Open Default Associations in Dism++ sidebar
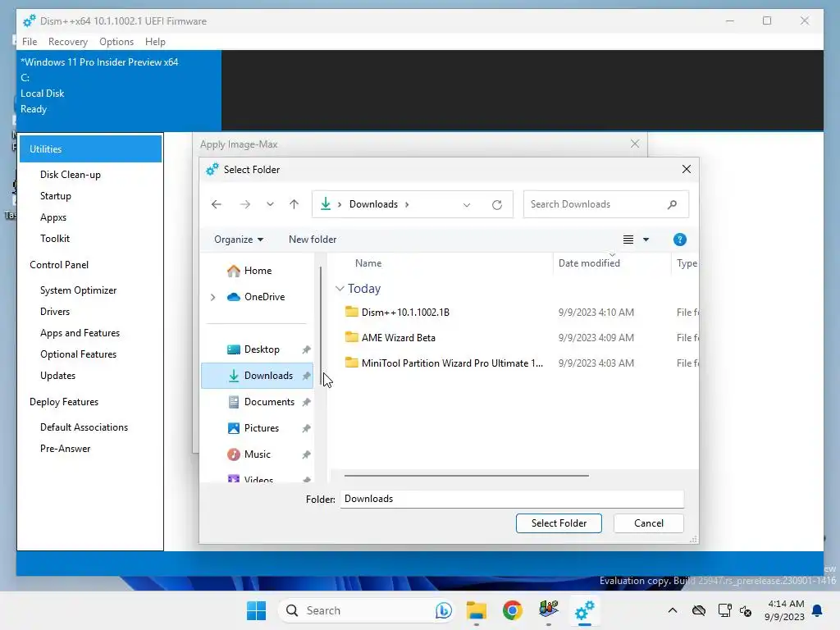Image resolution: width=840 pixels, height=630 pixels. (x=84, y=427)
